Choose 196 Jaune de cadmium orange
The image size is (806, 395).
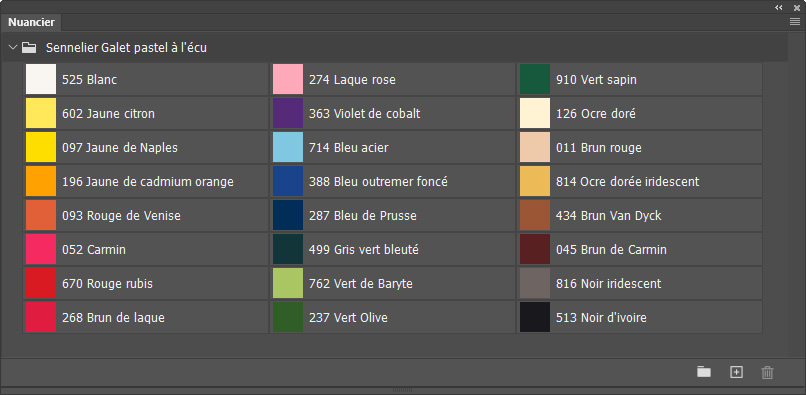coord(146,181)
